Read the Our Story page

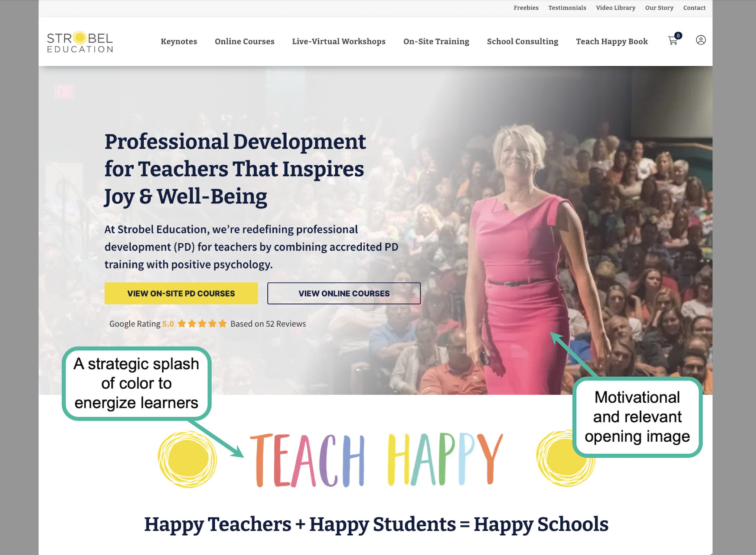pyautogui.click(x=659, y=8)
